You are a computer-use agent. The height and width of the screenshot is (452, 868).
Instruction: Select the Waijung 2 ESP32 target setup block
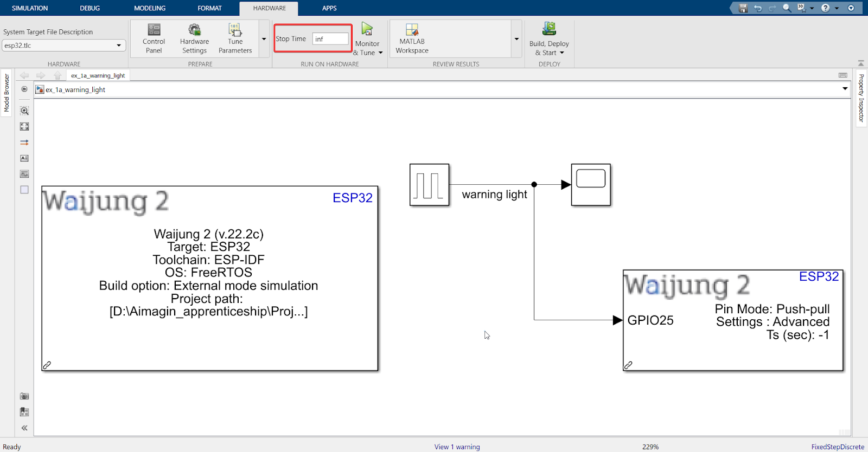[x=209, y=279]
